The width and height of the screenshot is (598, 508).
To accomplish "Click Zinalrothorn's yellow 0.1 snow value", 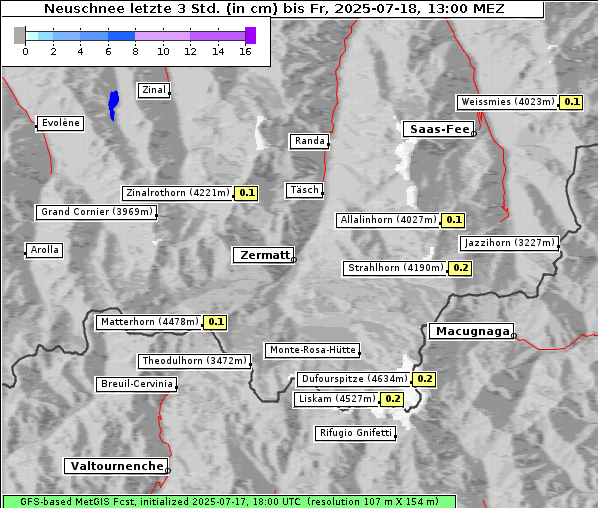I will coord(246,193).
